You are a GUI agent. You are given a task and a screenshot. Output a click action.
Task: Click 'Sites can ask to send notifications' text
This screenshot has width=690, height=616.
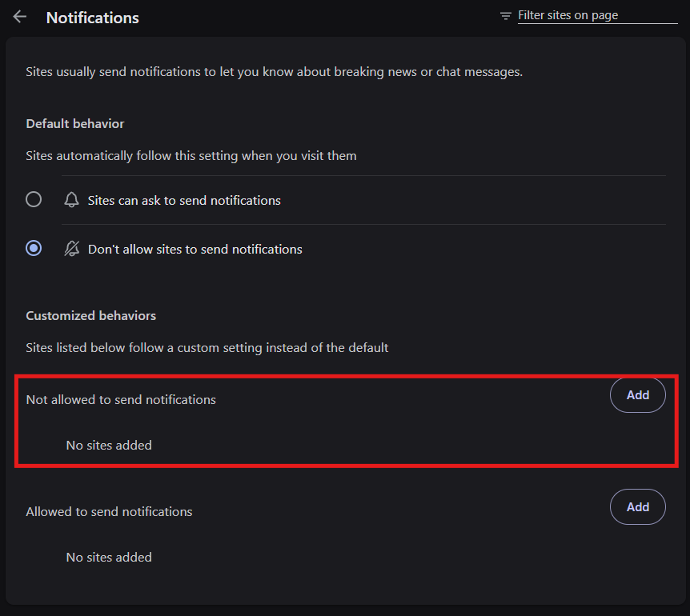184,201
